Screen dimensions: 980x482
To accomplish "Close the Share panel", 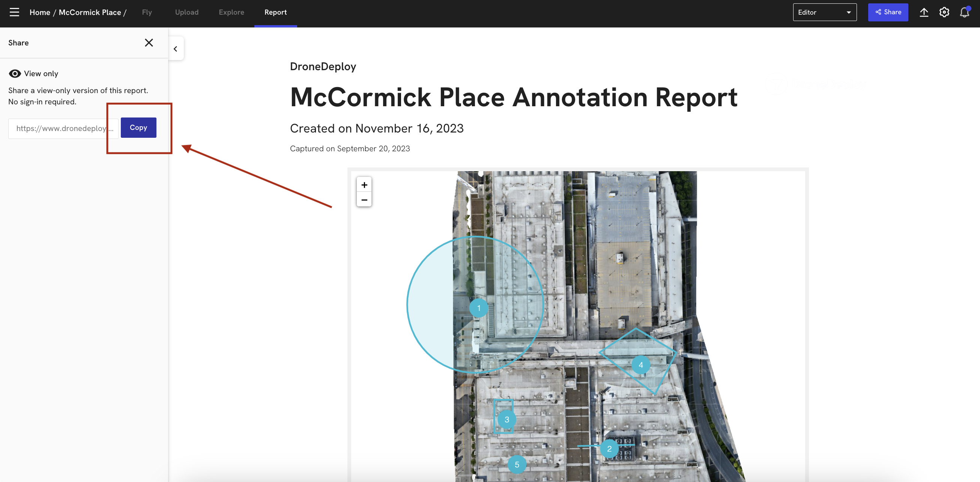I will tap(149, 43).
